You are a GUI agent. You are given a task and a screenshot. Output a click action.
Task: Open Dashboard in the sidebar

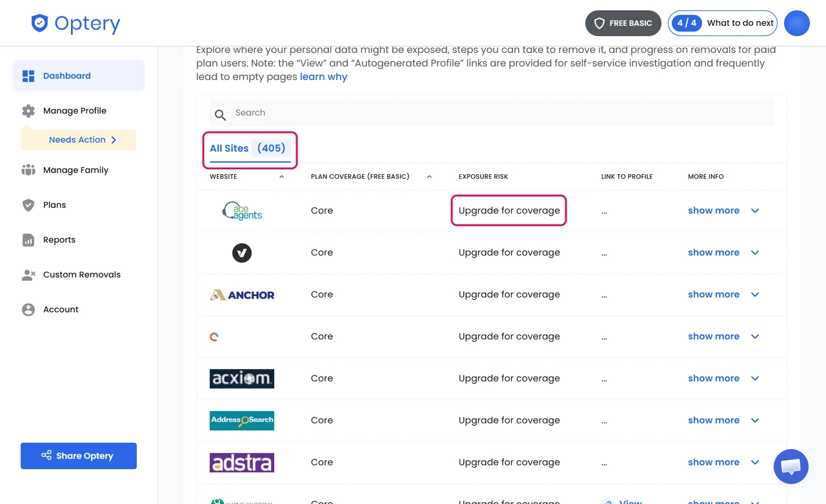(79, 76)
